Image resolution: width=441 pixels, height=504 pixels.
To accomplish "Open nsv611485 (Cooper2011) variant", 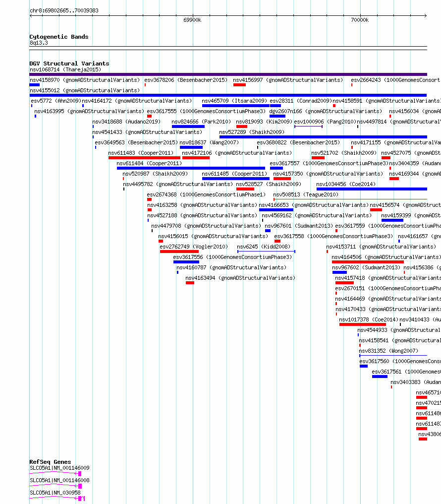I will 234,174.
